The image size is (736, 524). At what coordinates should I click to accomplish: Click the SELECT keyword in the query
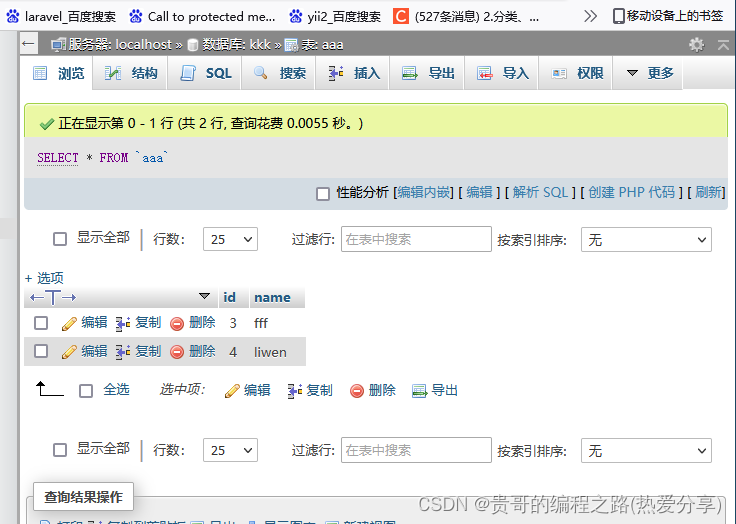click(58, 158)
